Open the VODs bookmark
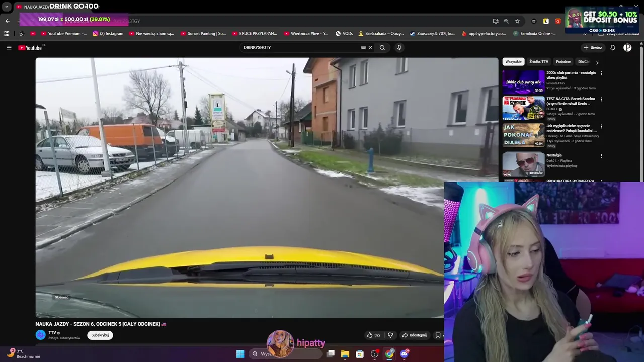The height and width of the screenshot is (362, 644). coord(344,34)
